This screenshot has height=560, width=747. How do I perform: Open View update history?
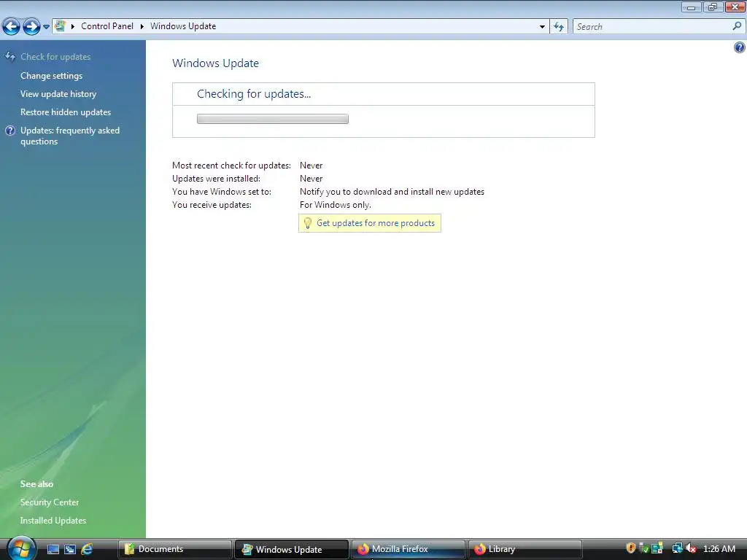[58, 94]
